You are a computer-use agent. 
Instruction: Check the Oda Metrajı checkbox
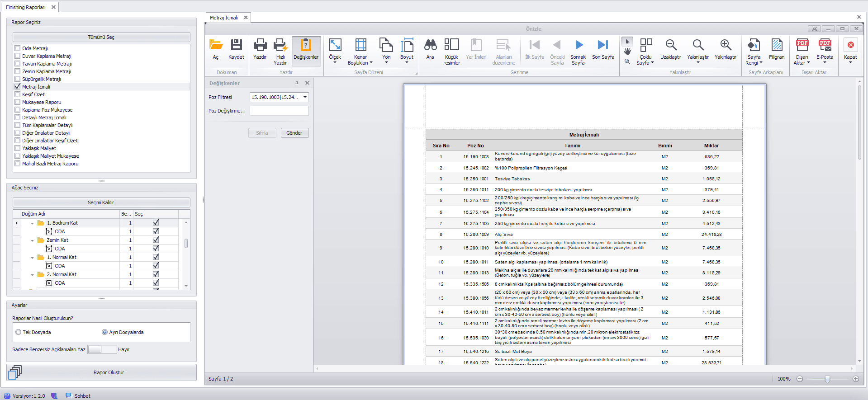pos(18,48)
